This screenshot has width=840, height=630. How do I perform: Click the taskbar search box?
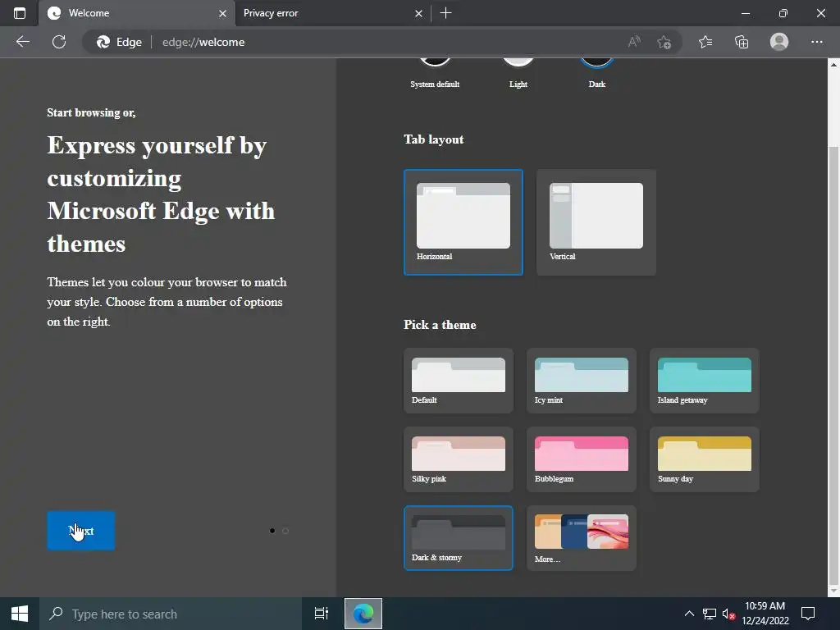point(171,614)
